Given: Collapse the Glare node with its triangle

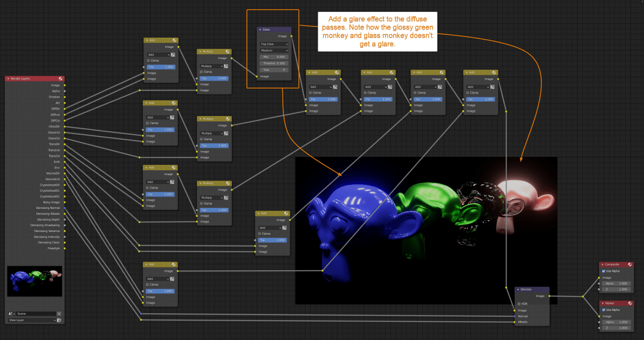Looking at the screenshot, I should (x=260, y=30).
